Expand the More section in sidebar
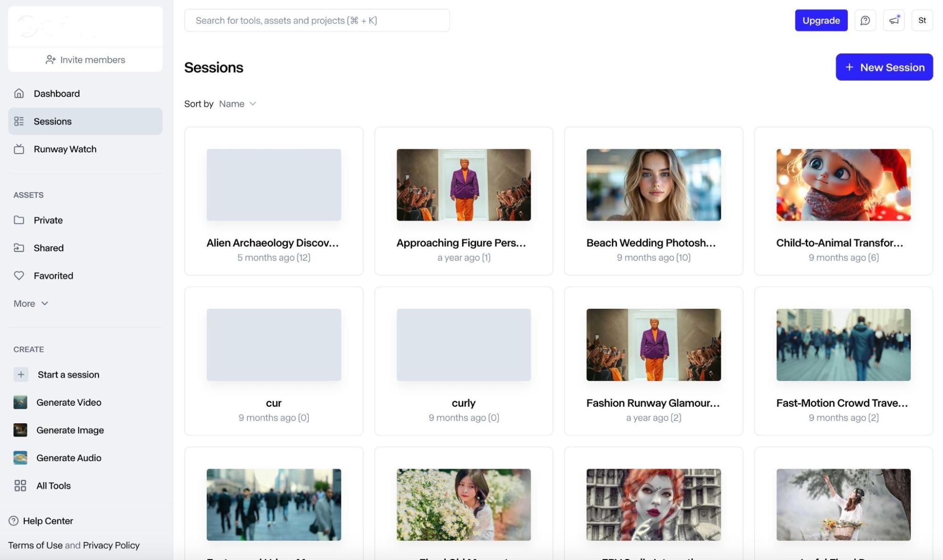 pyautogui.click(x=31, y=304)
